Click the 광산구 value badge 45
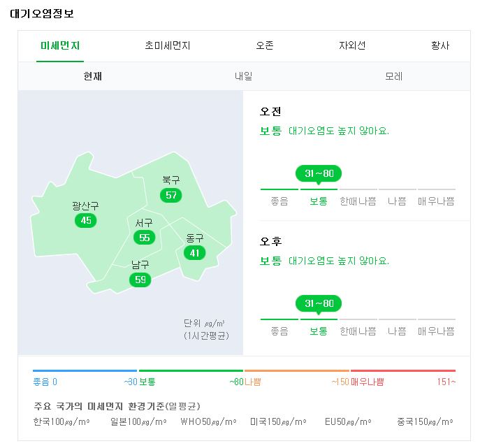The height and width of the screenshot is (448, 487). point(86,221)
